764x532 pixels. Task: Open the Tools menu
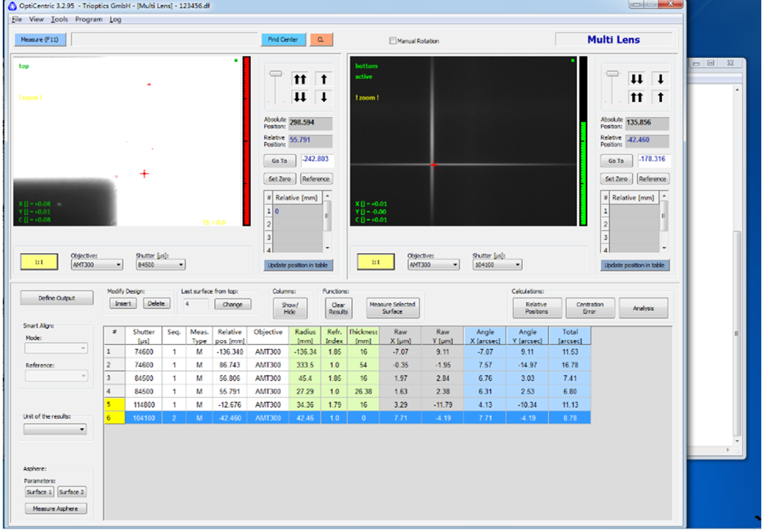coord(59,19)
